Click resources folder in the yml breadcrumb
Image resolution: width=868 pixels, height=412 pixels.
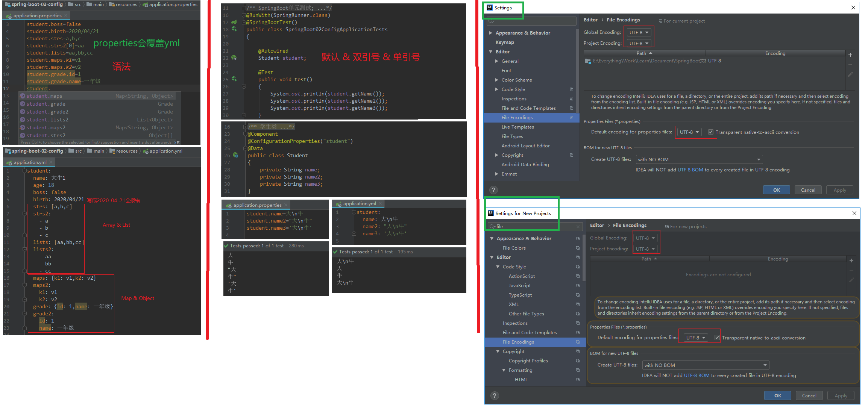[x=123, y=151]
